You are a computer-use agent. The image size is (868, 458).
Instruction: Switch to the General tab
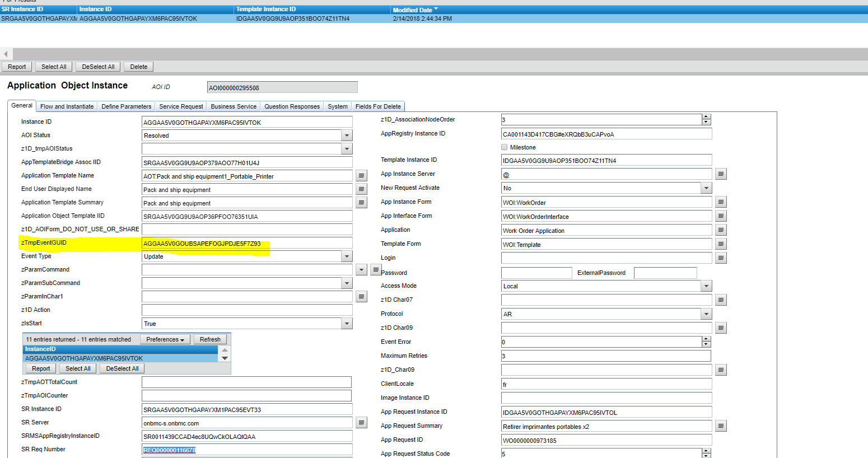coord(22,105)
